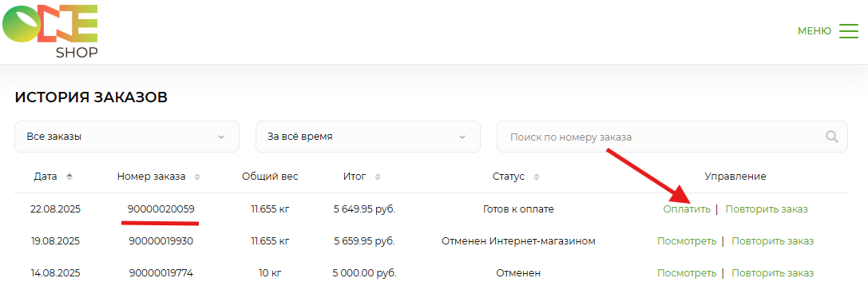This screenshot has width=868, height=290.
Task: Repeat order 90000019930
Action: (x=773, y=241)
